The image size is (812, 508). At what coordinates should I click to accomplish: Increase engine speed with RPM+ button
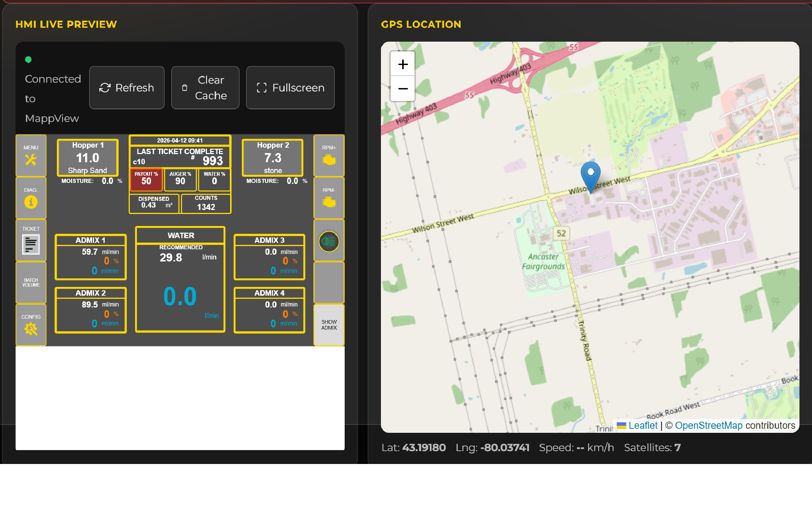328,156
